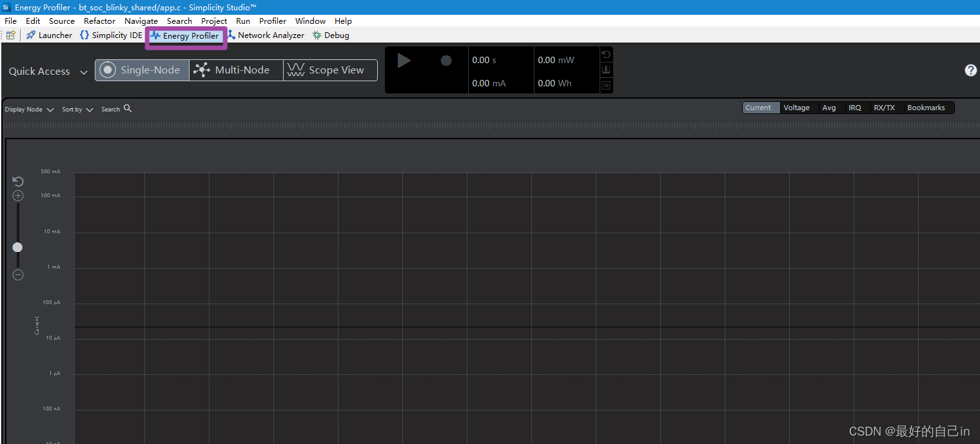Open the Project menu
Image resolution: width=980 pixels, height=444 pixels.
click(214, 21)
